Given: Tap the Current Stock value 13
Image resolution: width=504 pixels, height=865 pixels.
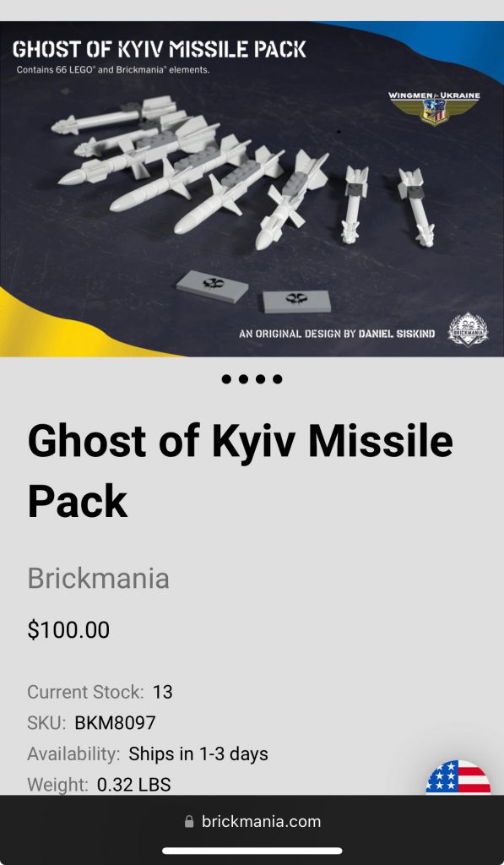Looking at the screenshot, I should (163, 692).
